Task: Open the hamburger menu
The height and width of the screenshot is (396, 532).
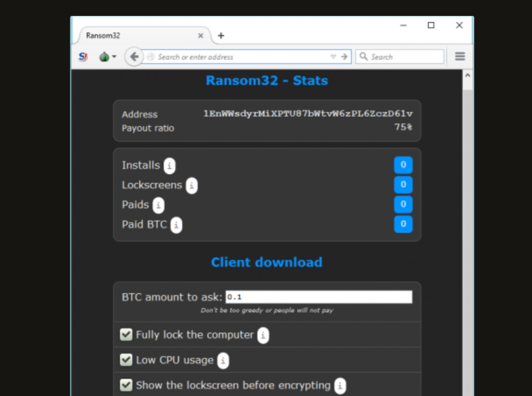Action: tap(460, 56)
